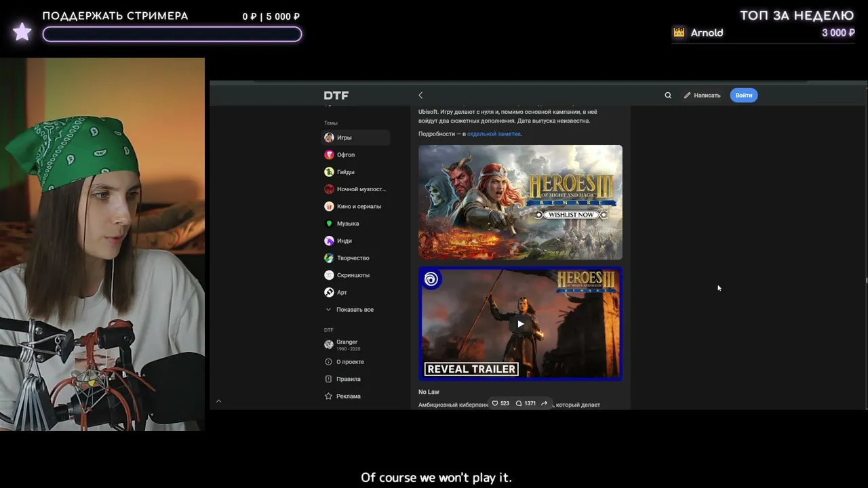Click the DTF logo in the header
Viewport: 868px width, 488px height.
(336, 96)
